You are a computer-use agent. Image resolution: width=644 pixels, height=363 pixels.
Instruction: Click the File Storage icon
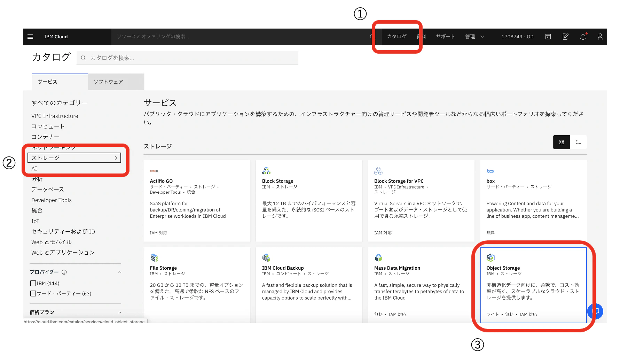pyautogui.click(x=154, y=258)
